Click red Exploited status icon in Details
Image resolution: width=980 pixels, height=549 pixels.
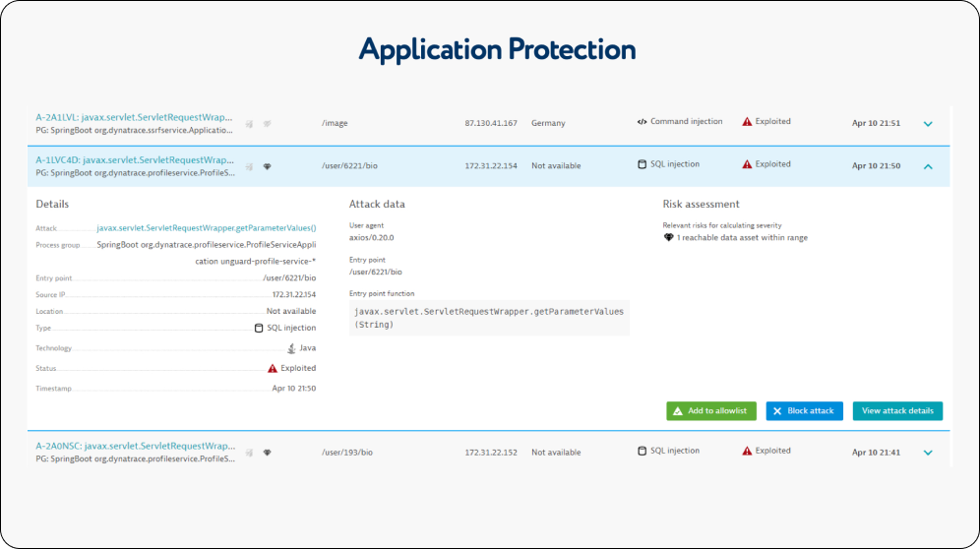click(x=273, y=368)
